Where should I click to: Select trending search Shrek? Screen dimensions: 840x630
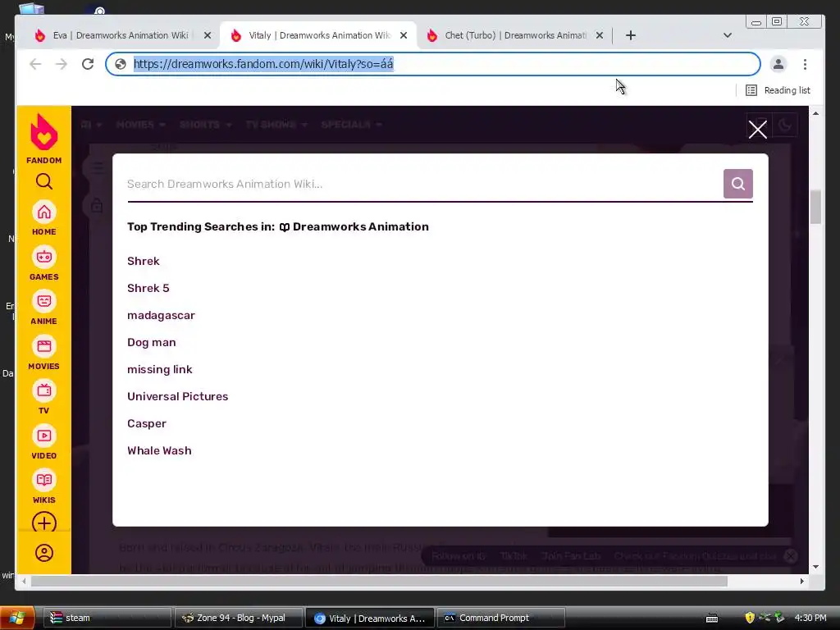143,261
